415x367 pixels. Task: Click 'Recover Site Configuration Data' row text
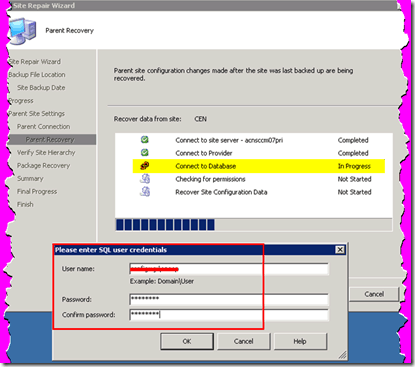click(221, 192)
